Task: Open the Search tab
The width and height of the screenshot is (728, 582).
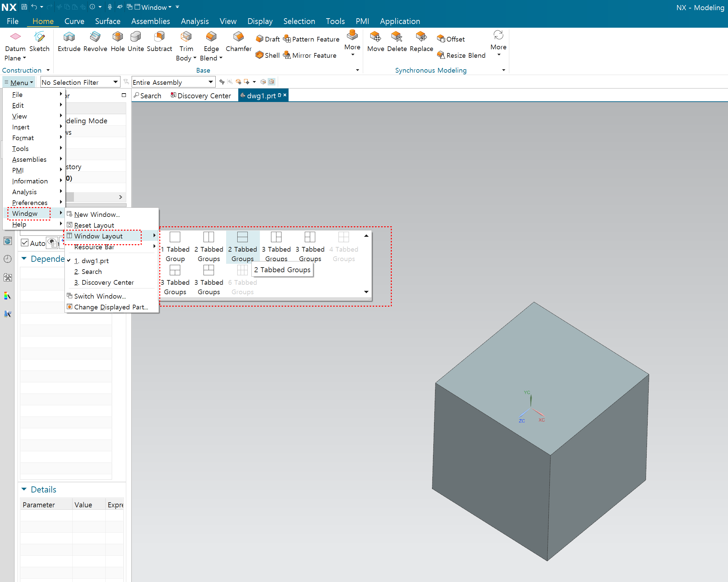Action: (147, 96)
